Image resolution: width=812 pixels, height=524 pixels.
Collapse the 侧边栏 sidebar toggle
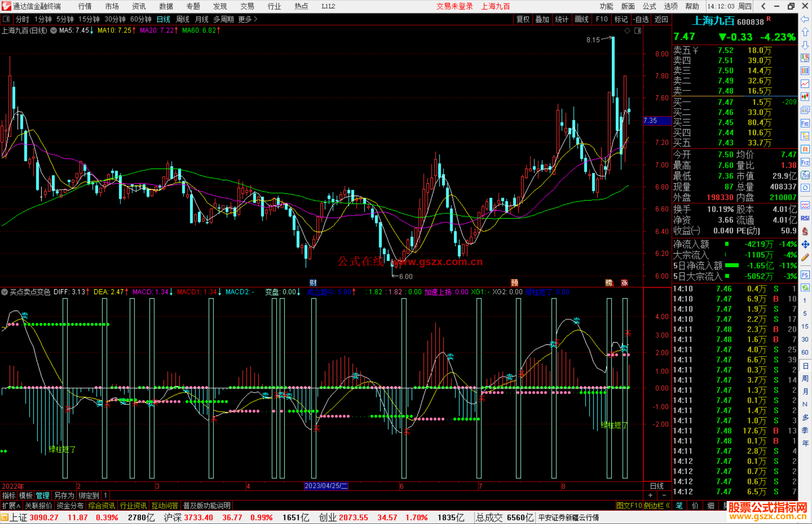pos(657,506)
